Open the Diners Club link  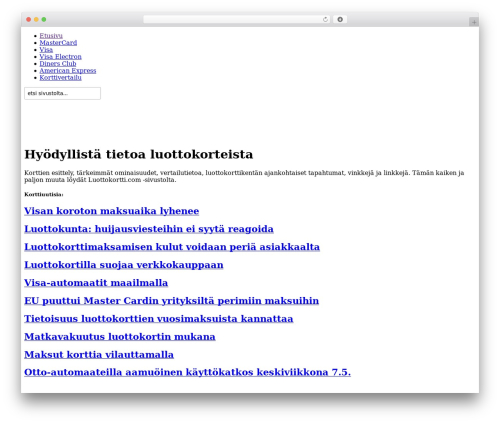click(58, 64)
